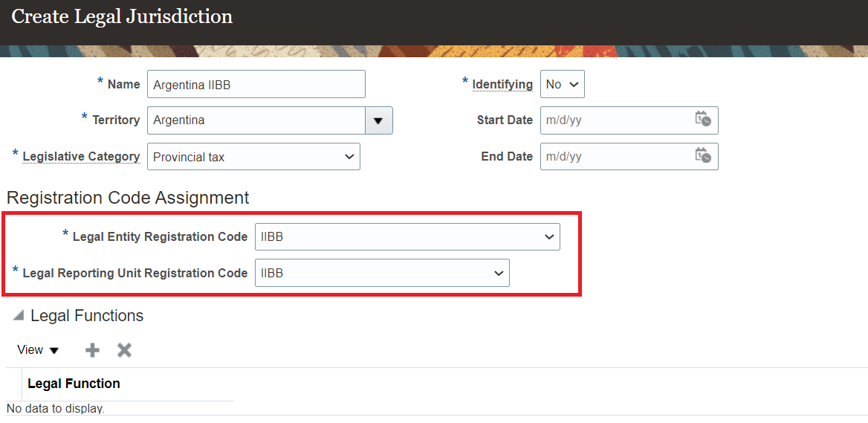Focus the End Date input field
This screenshot has height=423, width=868.
(x=615, y=157)
